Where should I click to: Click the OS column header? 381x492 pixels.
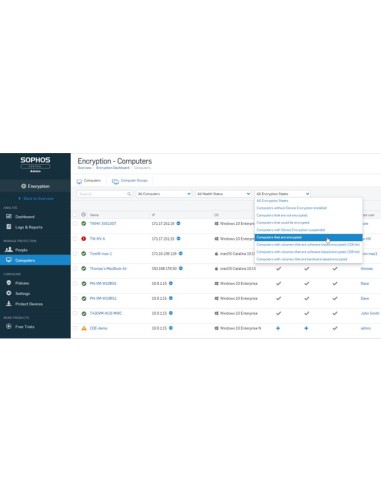(x=216, y=215)
